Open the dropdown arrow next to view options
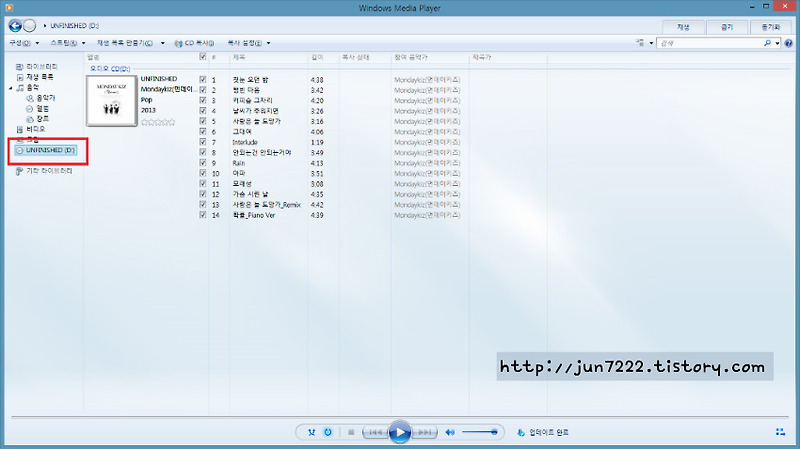The width and height of the screenshot is (800, 449). tap(651, 43)
